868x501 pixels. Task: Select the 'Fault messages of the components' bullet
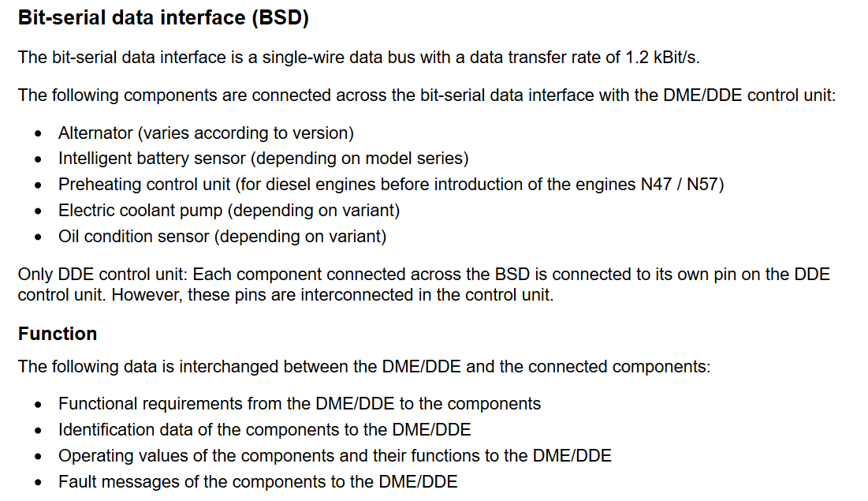pos(258,481)
